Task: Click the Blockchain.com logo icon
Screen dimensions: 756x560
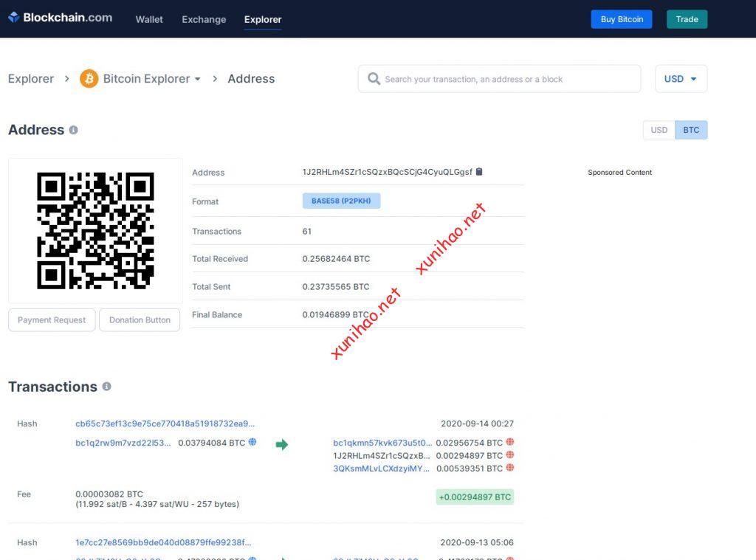Action: [13, 18]
